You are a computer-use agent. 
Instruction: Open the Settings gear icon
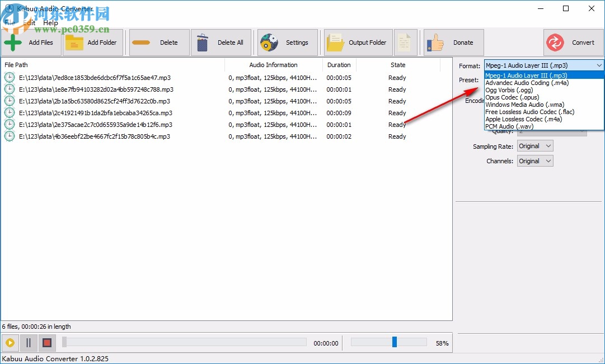tap(270, 42)
